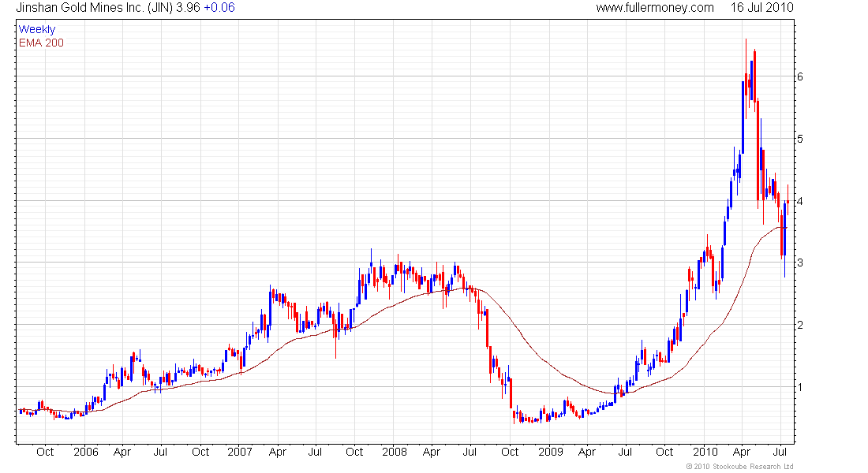Click the x-axis year label 2006

coord(86,452)
